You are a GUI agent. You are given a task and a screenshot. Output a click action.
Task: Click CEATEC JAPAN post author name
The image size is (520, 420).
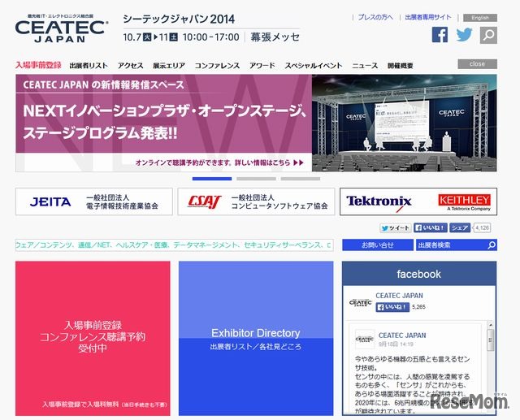point(402,336)
